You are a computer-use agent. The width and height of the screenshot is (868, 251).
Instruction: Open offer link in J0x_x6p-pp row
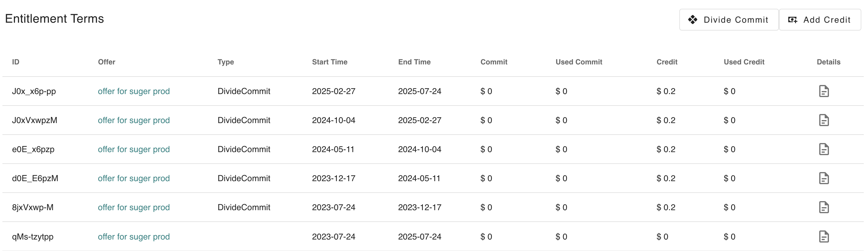pos(134,91)
